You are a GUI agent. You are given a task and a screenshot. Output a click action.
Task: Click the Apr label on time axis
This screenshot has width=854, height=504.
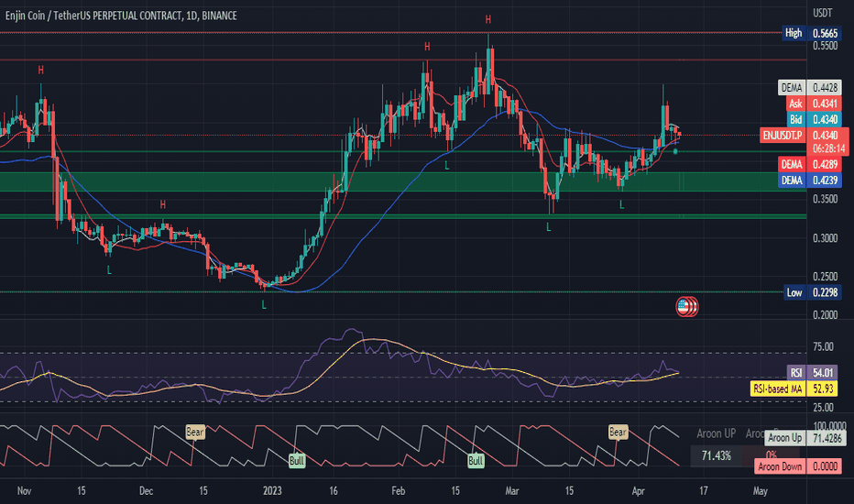pos(638,491)
